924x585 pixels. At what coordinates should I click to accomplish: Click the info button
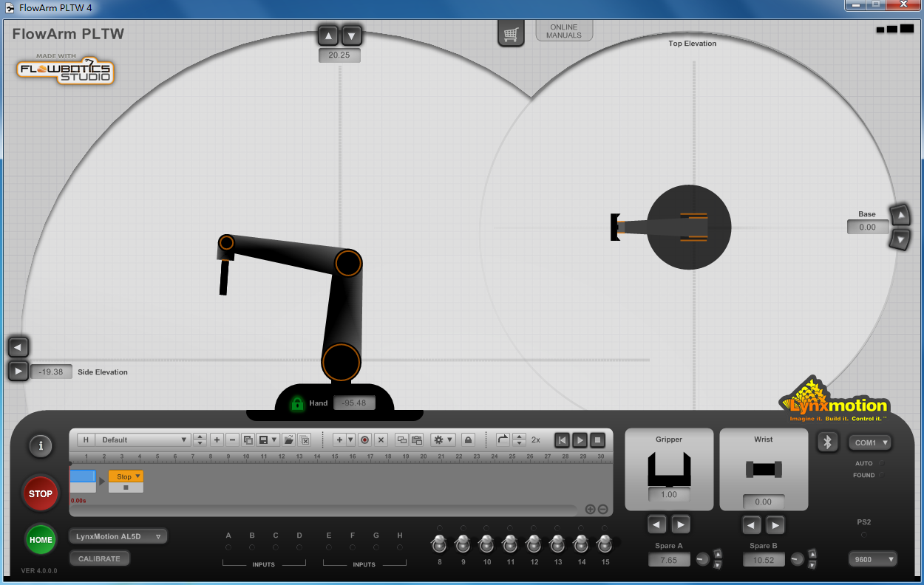click(x=41, y=445)
